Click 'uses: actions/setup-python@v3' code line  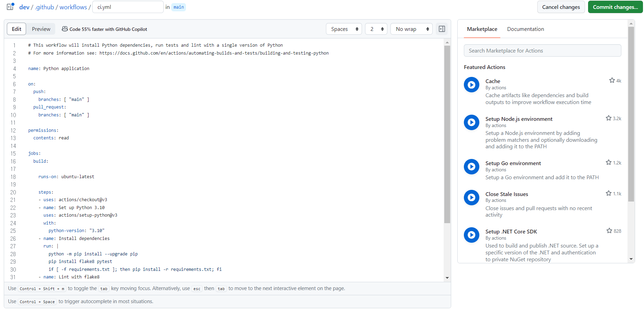click(x=80, y=215)
